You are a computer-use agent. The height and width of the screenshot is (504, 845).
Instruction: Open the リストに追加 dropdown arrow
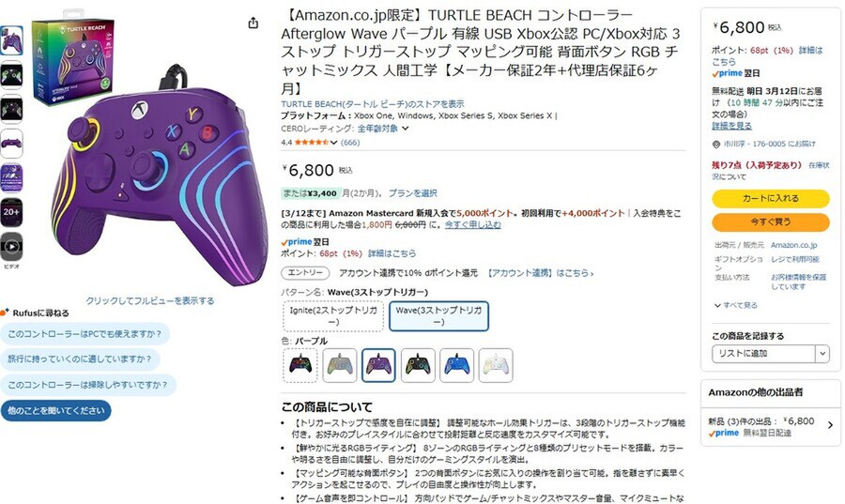(822, 354)
